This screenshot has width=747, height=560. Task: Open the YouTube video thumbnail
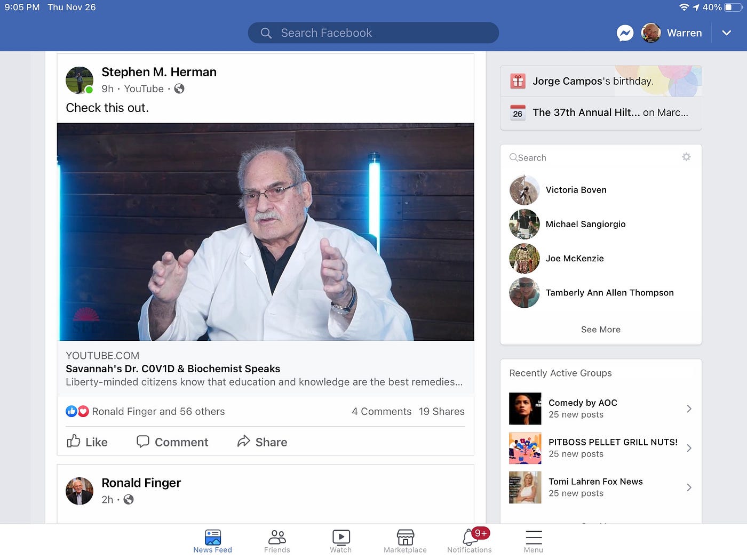tap(265, 232)
